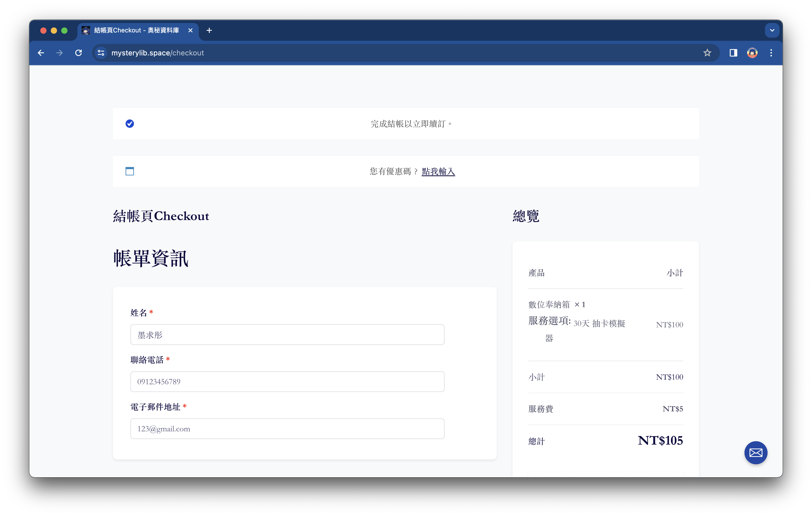The width and height of the screenshot is (812, 516).
Task: Toggle the browser side panel icon
Action: [733, 53]
